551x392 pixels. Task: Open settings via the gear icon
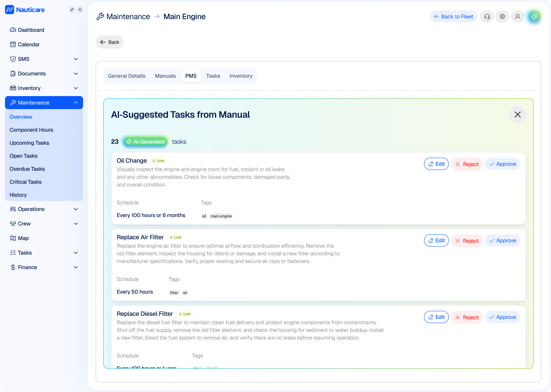tap(502, 16)
